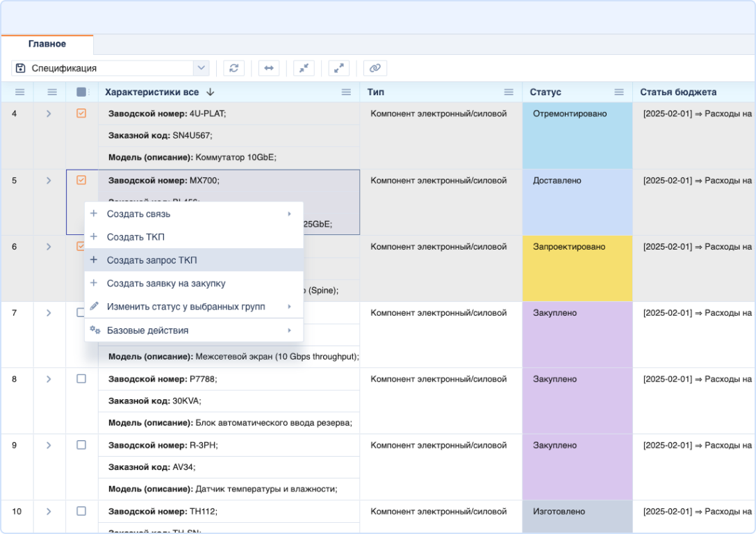Open the Статус column menu icon
Image resolution: width=756 pixels, height=534 pixels.
click(619, 92)
